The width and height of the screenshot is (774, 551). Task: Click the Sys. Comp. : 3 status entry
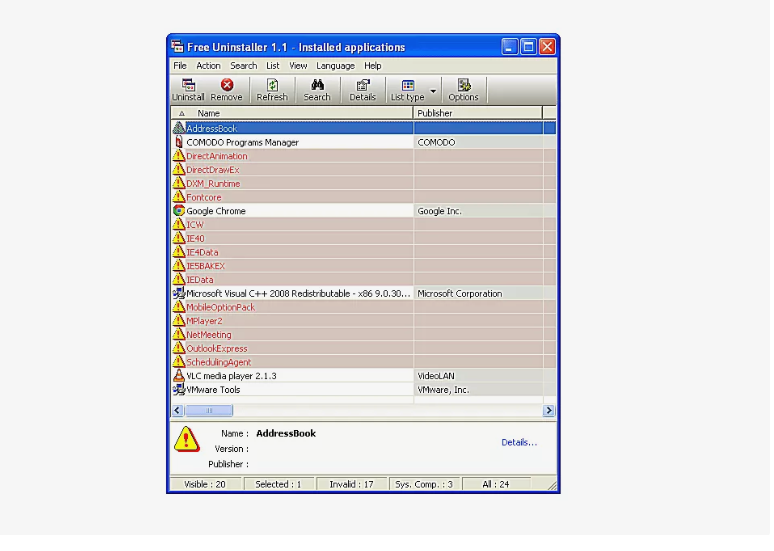click(x=424, y=484)
